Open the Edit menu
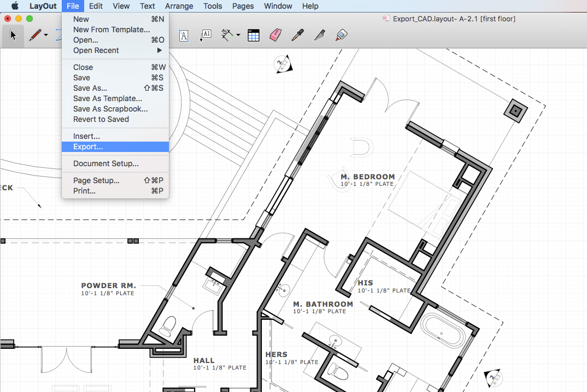 [x=96, y=6]
